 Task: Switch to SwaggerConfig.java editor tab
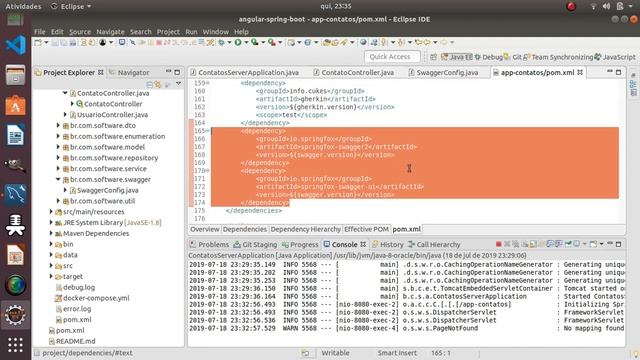(x=443, y=73)
